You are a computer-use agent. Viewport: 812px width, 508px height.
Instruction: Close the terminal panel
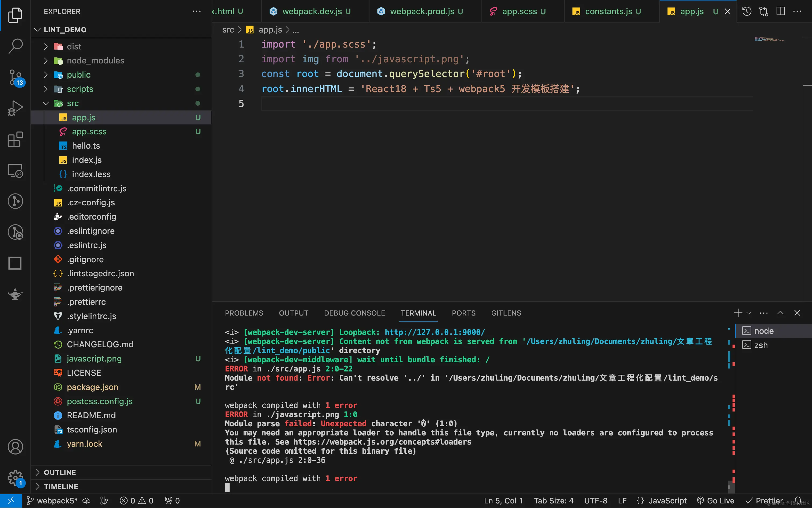tap(797, 313)
